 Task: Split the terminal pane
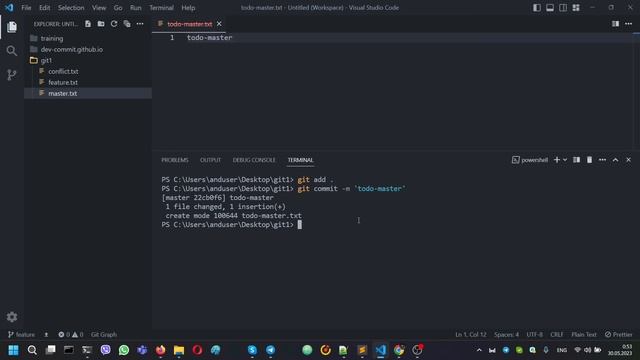(576, 160)
